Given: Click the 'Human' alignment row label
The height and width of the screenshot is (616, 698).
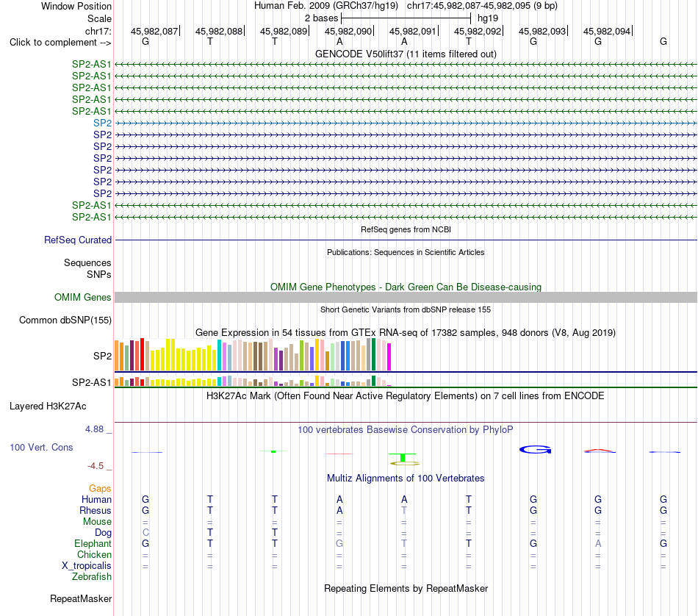Looking at the screenshot, I should pos(96,499).
